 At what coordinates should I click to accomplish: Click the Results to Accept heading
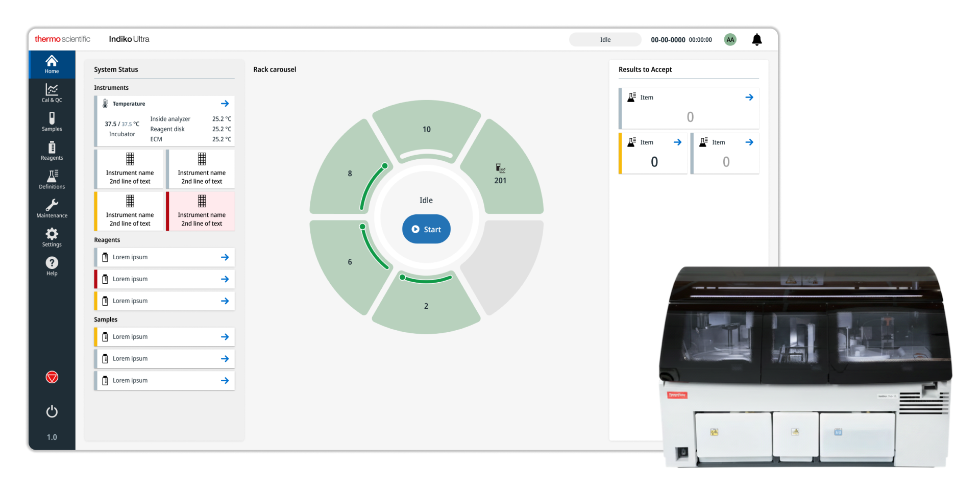coord(645,69)
